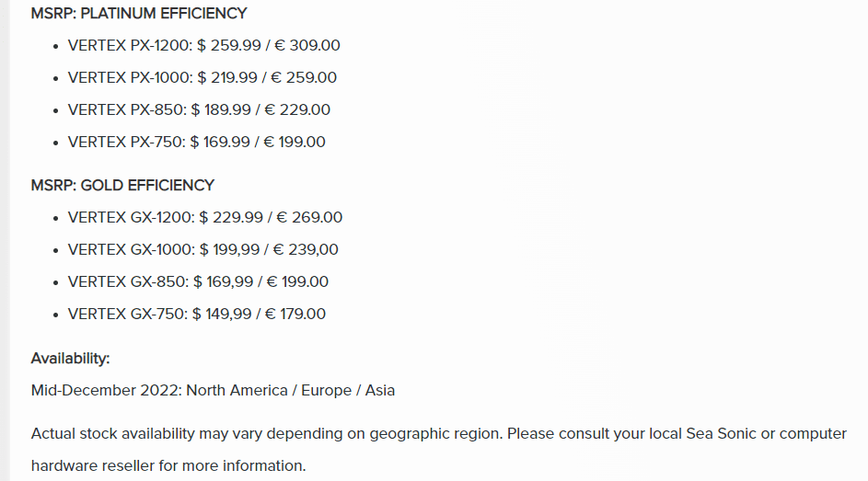This screenshot has height=481, width=868.
Task: Click the VERTEX PX-1000 price line
Action: (203, 77)
